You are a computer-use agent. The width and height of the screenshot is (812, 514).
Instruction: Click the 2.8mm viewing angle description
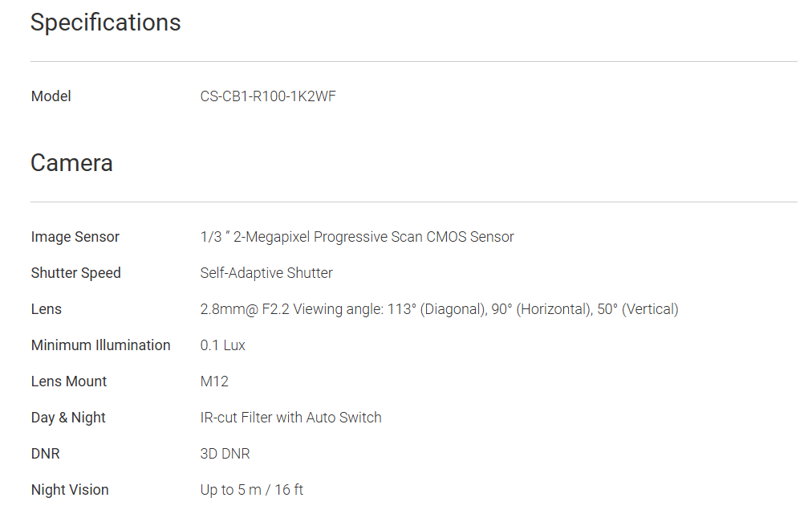tap(439, 309)
